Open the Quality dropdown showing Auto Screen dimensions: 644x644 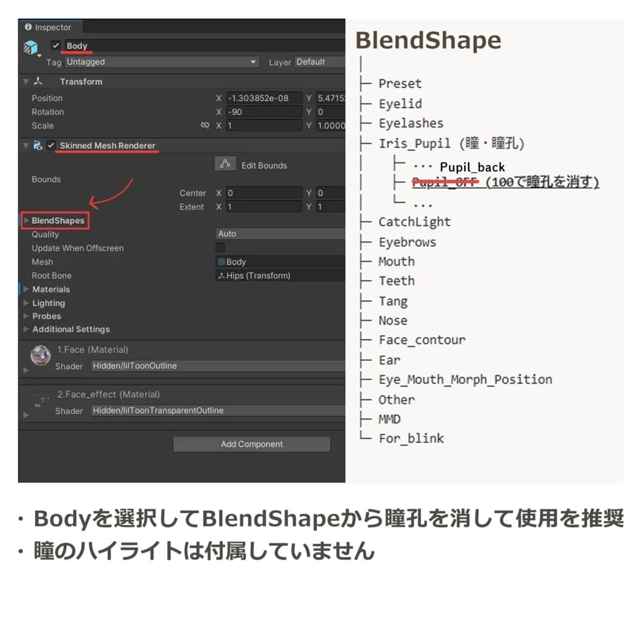click(280, 234)
